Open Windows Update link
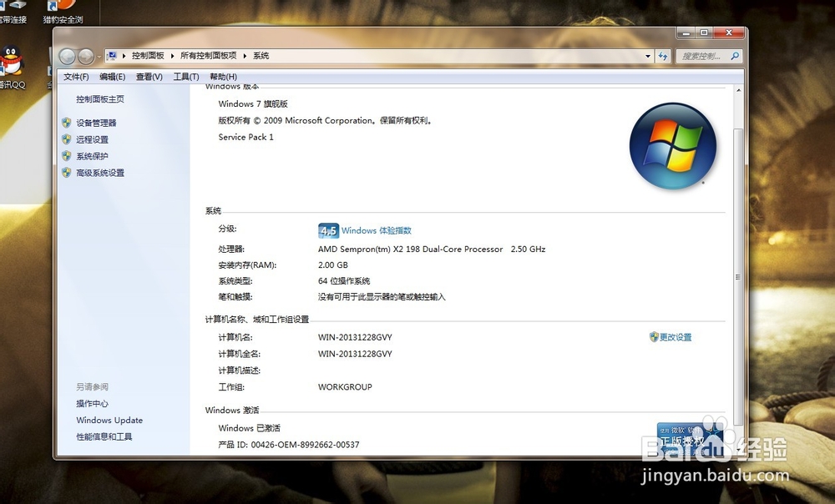The image size is (835, 504). [109, 420]
